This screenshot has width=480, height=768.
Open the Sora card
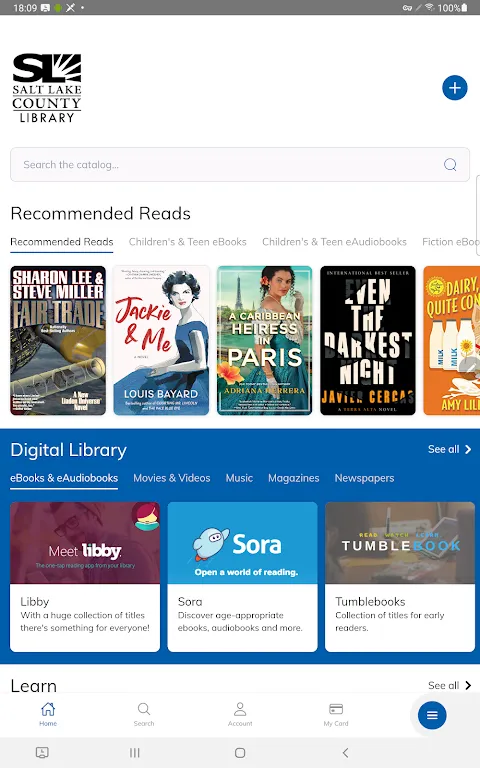point(242,576)
